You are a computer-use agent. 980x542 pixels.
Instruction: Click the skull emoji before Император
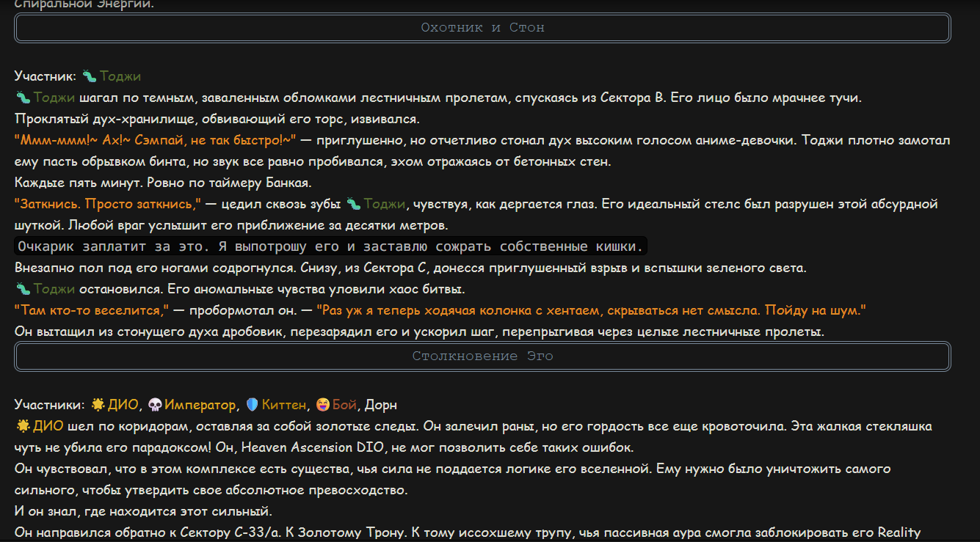155,405
